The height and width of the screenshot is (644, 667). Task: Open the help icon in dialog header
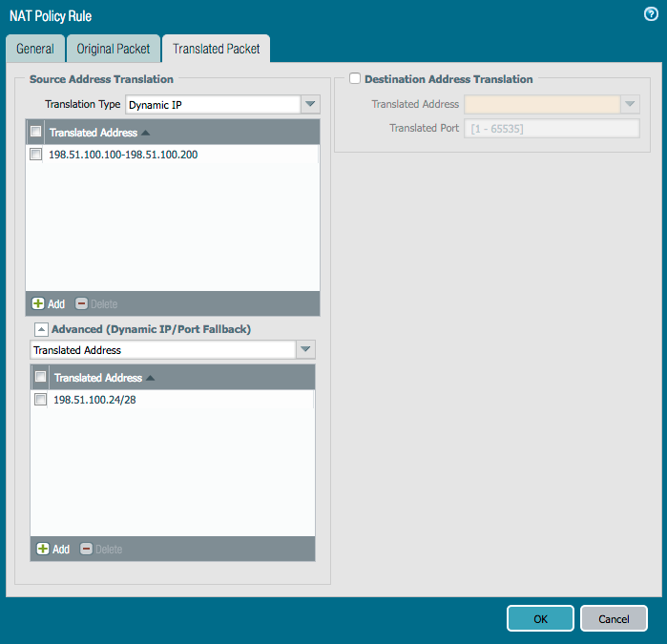coord(651,14)
